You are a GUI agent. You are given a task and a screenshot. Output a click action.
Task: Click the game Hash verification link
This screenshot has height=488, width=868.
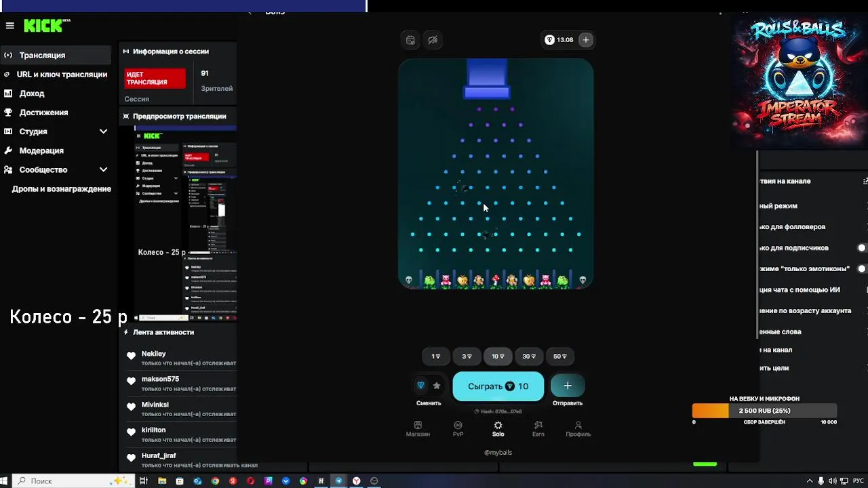click(x=498, y=411)
